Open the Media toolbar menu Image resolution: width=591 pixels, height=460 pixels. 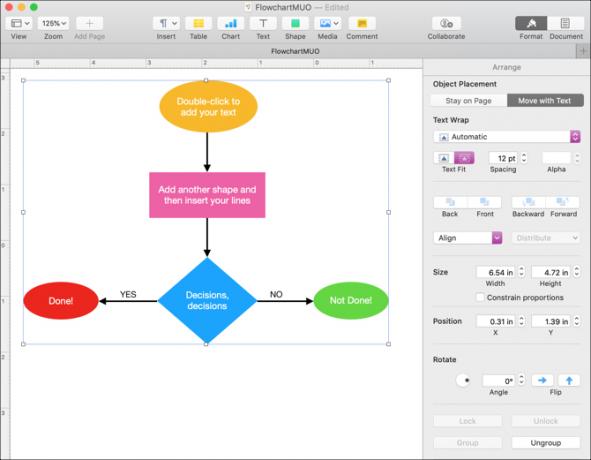(328, 23)
